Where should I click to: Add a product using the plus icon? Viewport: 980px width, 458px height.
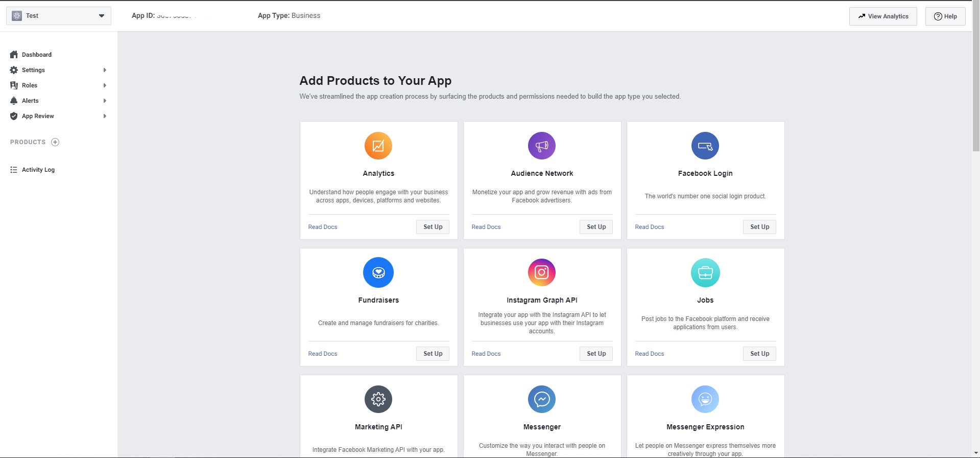tap(55, 142)
